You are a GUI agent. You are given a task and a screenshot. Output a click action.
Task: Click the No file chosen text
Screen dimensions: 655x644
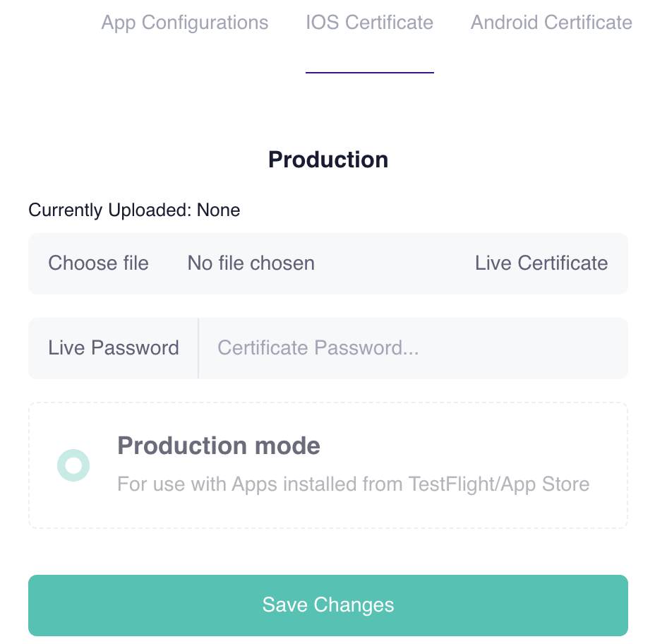click(x=251, y=263)
